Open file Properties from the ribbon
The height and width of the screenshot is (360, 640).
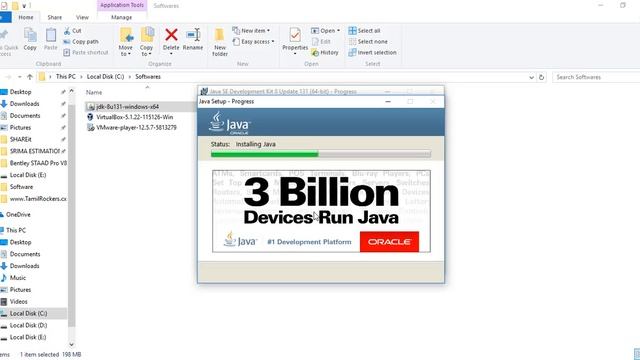point(295,41)
